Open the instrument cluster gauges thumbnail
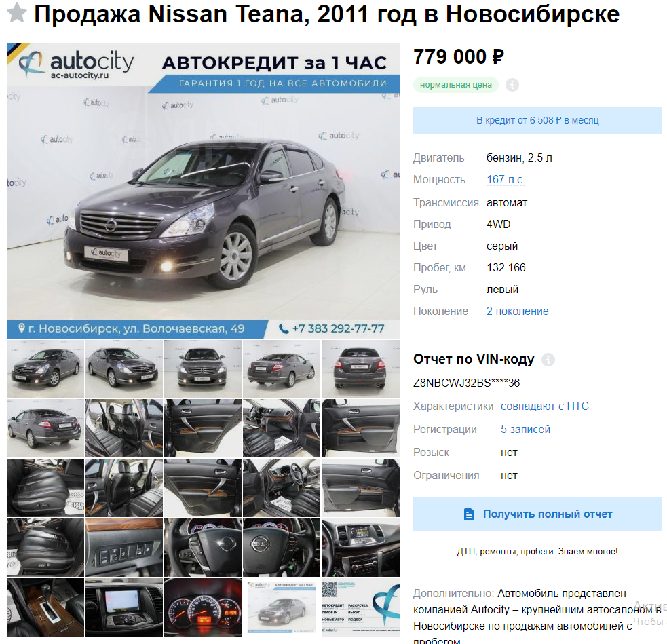The image size is (667, 644). (203, 607)
